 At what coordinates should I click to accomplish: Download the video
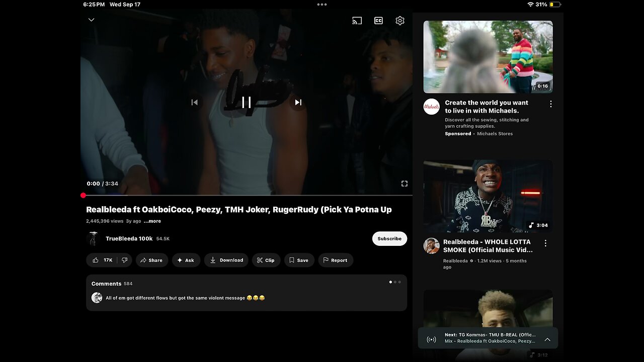coord(226,260)
